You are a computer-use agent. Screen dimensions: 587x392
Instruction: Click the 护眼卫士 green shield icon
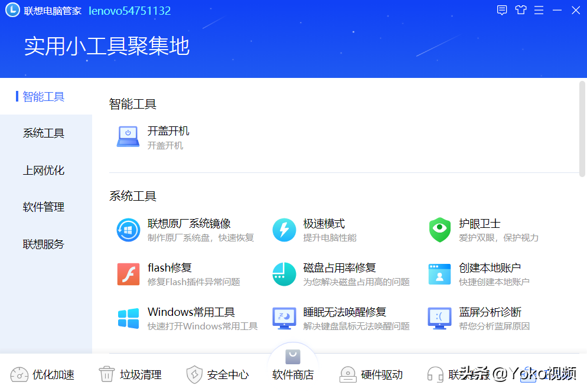click(x=440, y=230)
